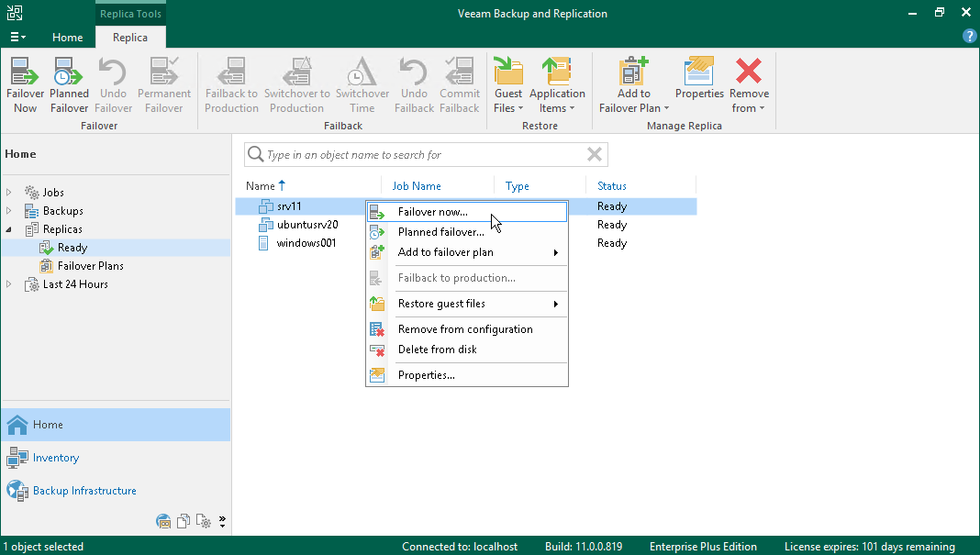Click Ready status of windows001

click(612, 243)
